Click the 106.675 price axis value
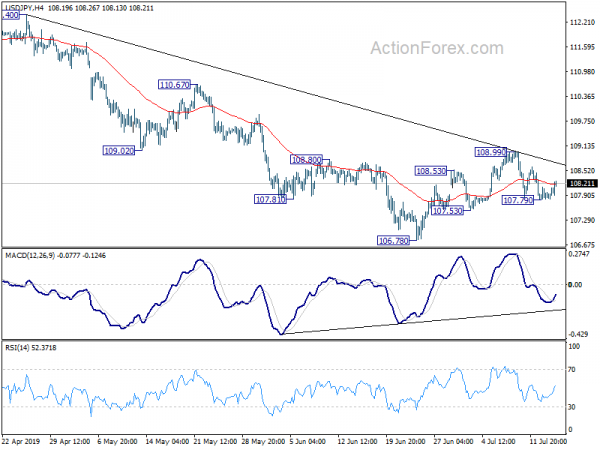The image size is (600, 450). 582,245
